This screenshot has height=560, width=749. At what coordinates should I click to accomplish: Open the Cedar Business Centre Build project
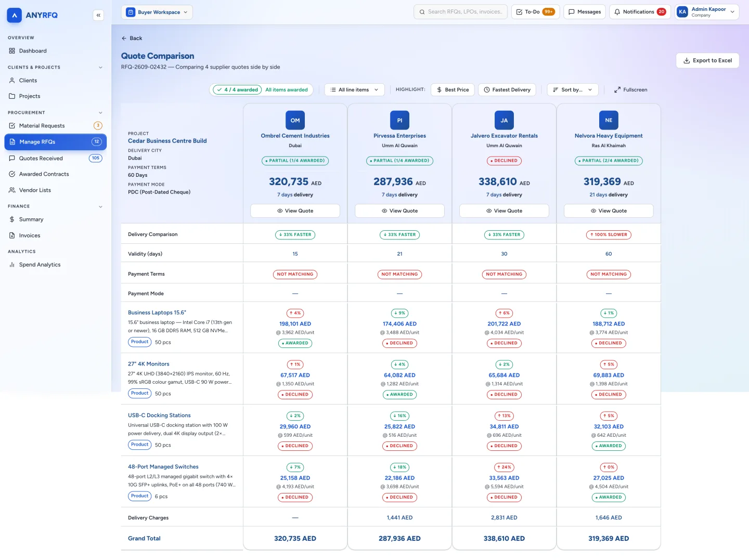tap(167, 141)
